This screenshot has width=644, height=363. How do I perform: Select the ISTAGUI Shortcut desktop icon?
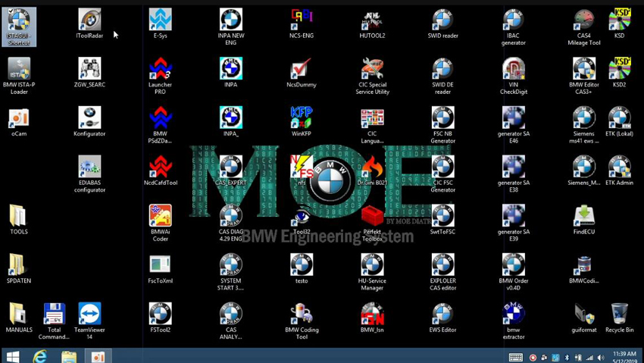click(x=19, y=27)
